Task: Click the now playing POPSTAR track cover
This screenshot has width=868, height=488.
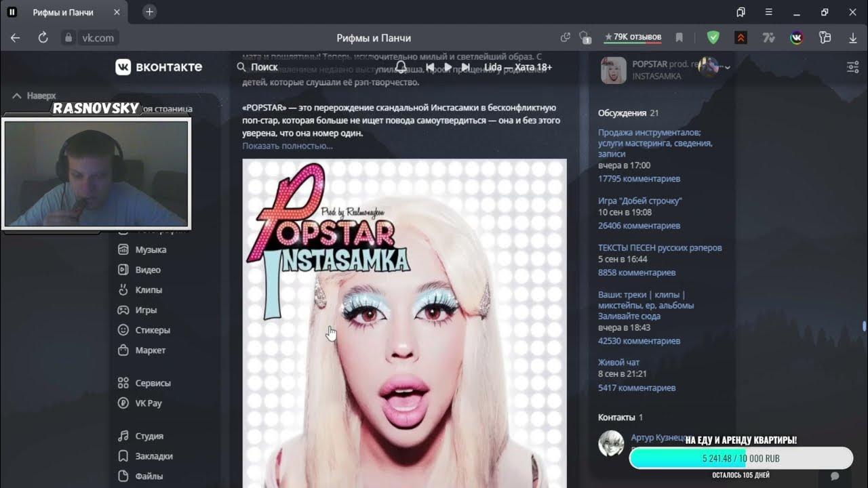Action: coord(613,71)
